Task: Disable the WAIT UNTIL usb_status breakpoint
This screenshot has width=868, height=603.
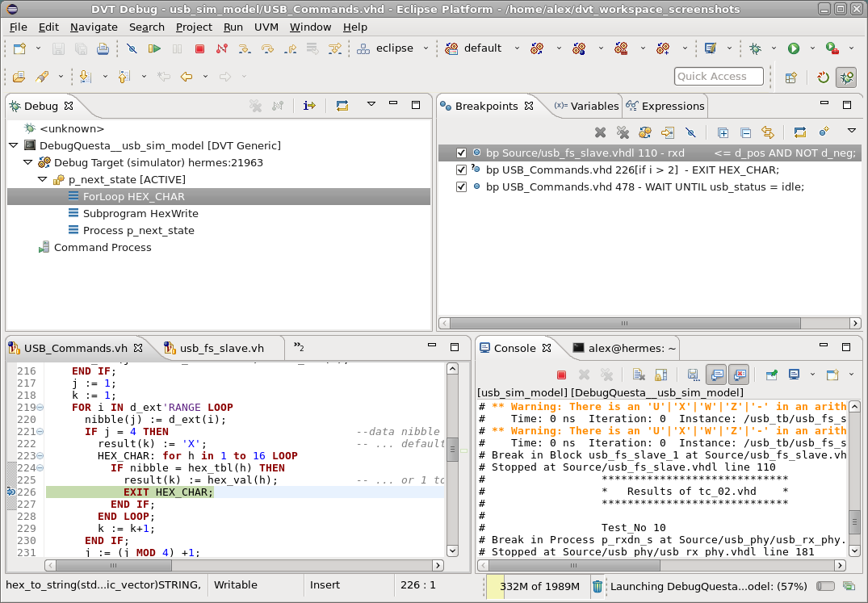Action: [460, 186]
